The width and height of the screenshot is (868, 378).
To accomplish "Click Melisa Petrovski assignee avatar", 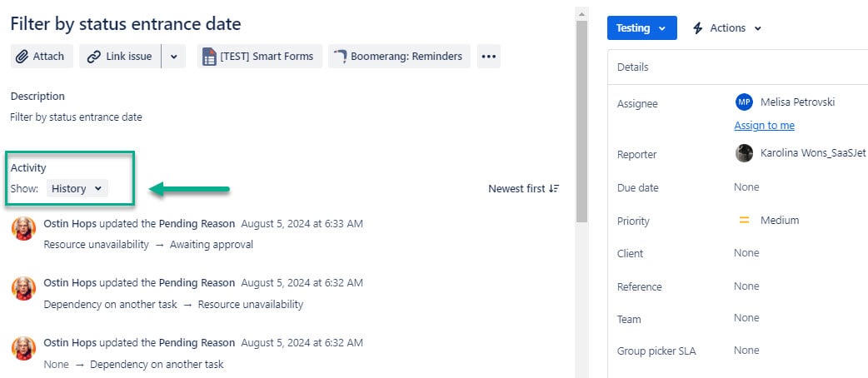I will coord(744,102).
